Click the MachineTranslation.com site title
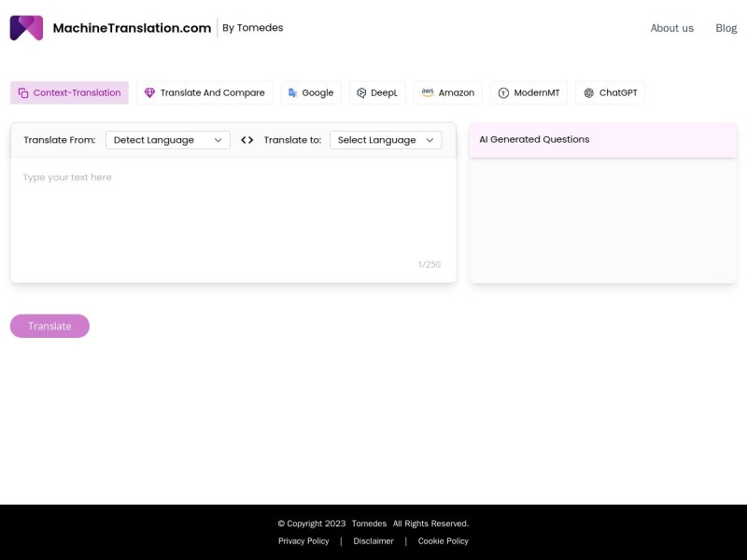Image resolution: width=747 pixels, height=560 pixels. click(x=132, y=28)
